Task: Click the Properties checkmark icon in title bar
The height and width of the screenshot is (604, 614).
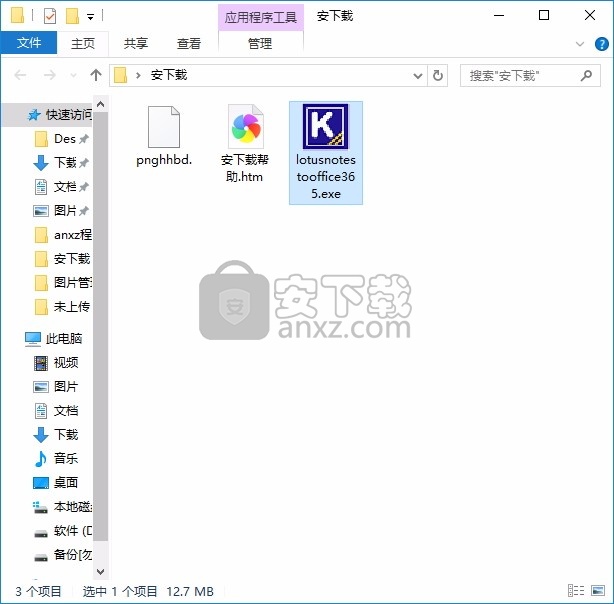Action: pyautogui.click(x=50, y=16)
